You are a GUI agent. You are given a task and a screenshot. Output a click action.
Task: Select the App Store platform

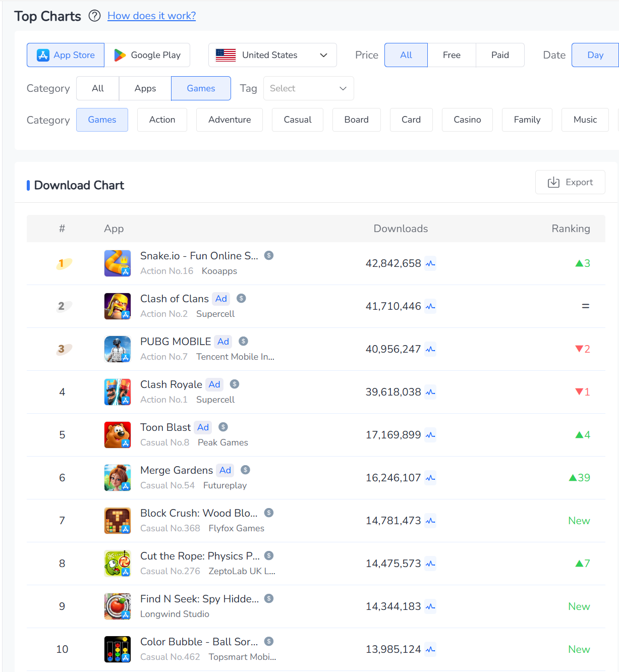66,55
